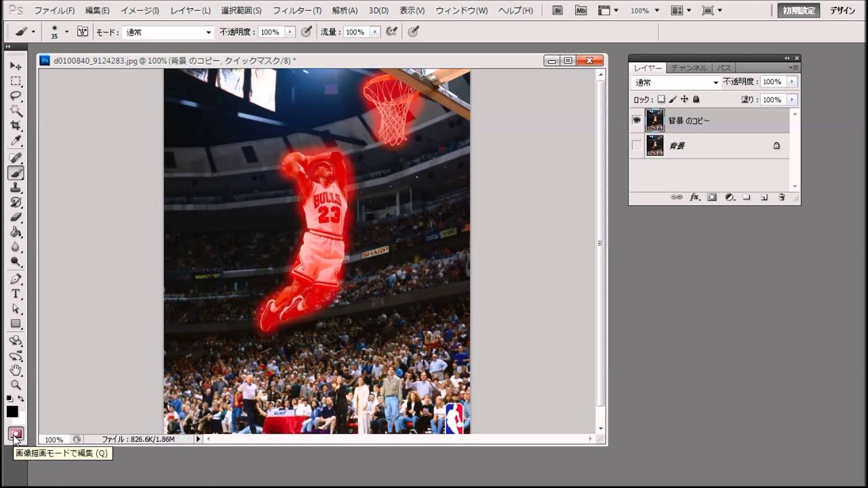Image resolution: width=868 pixels, height=488 pixels.
Task: Open the イメージ(I) menu
Action: point(140,11)
